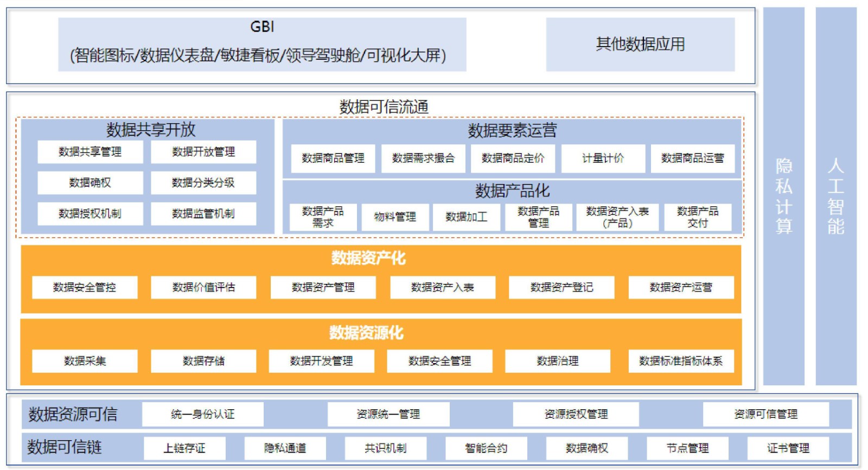Select the 数据标准指标体系 box
Image resolution: width=868 pixels, height=470 pixels.
(x=681, y=361)
